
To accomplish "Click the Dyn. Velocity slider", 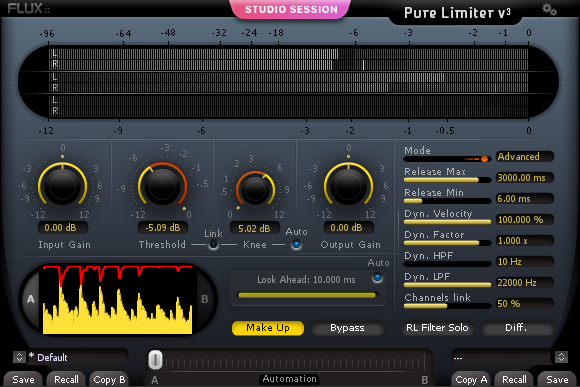I will (x=448, y=222).
